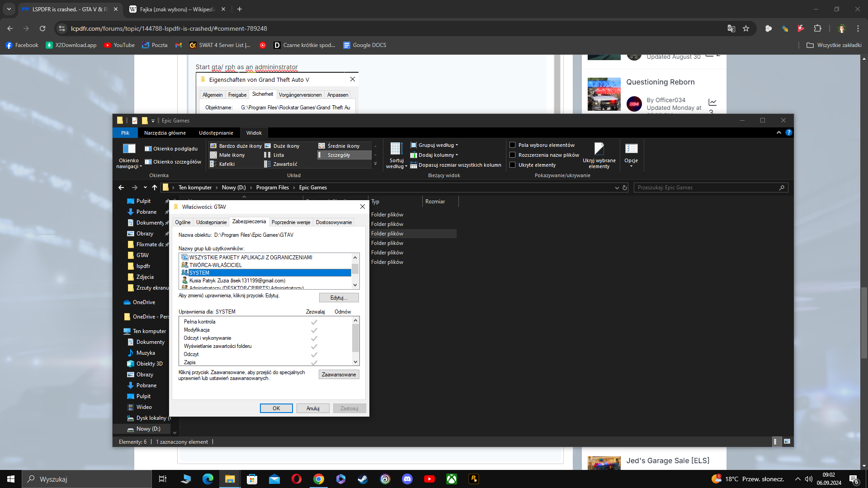Viewport: 868px width, 488px height.
Task: Expand the address bar history chevron
Action: click(x=617, y=188)
